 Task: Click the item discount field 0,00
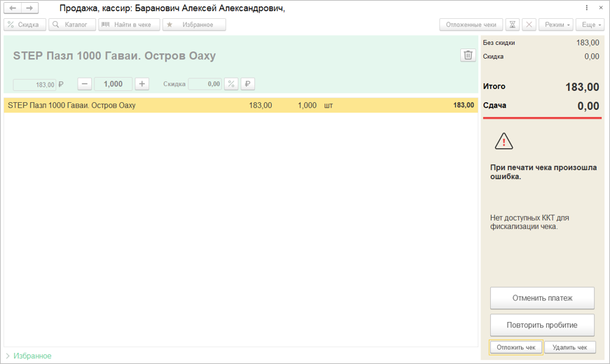(205, 84)
